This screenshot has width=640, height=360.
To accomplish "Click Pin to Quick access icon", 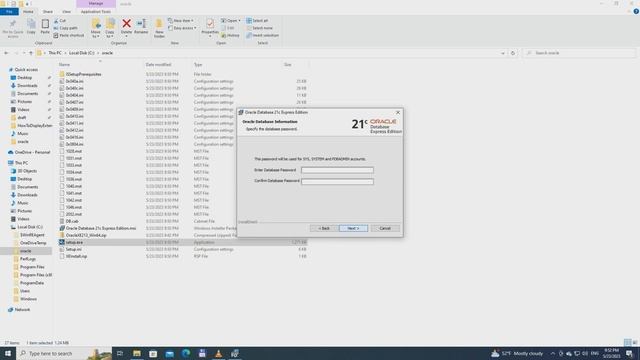I will click(13, 28).
